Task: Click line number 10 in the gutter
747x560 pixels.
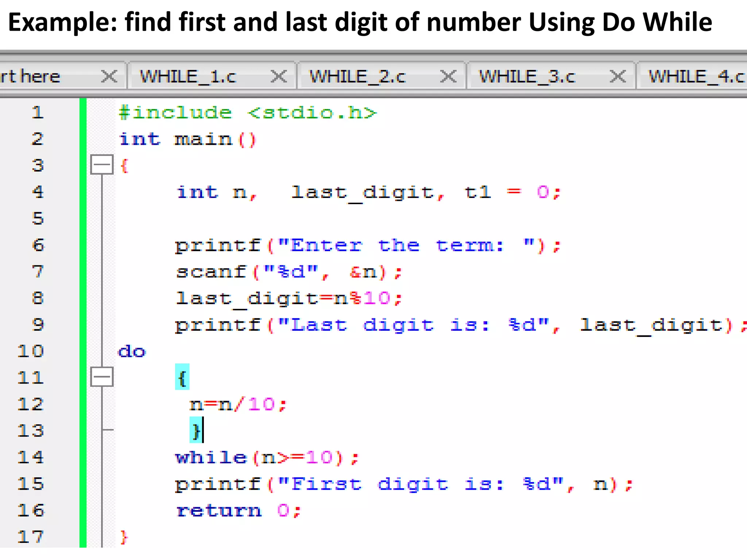Action: pyautogui.click(x=31, y=351)
